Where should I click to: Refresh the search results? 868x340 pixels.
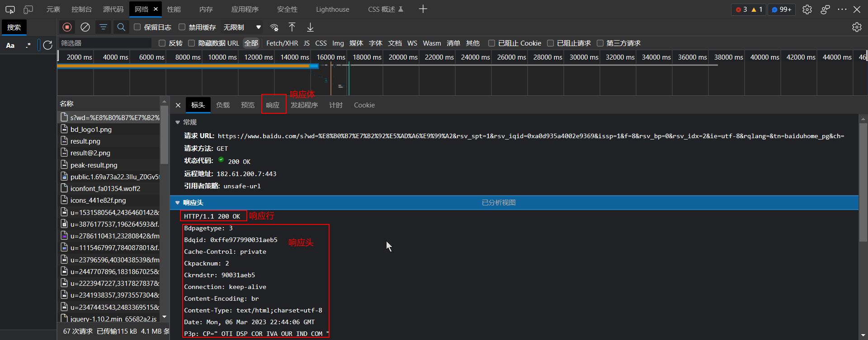[47, 45]
